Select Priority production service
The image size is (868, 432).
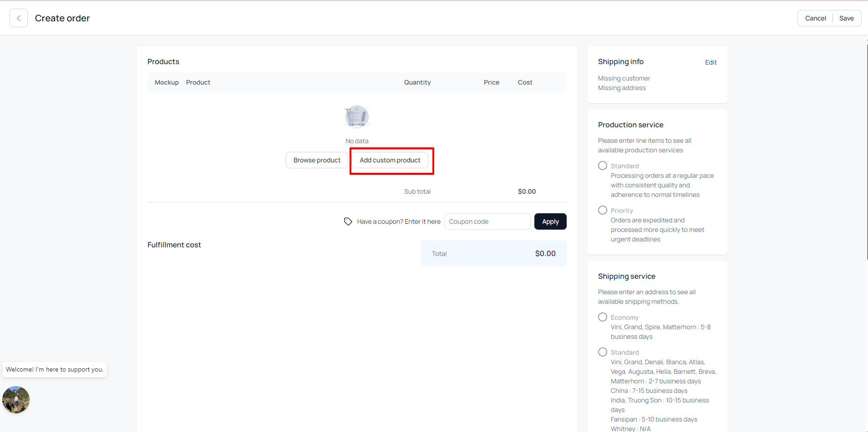click(603, 211)
